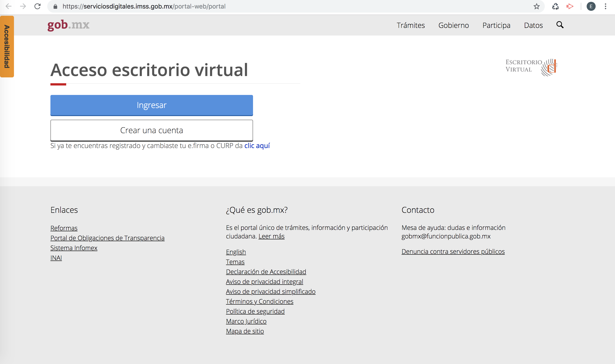This screenshot has width=615, height=364.
Task: Open Política de seguridad link
Action: tap(255, 311)
